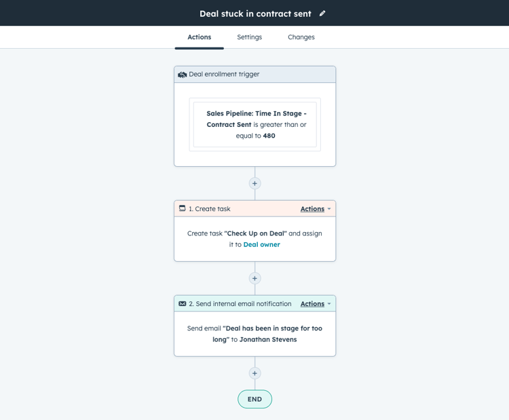The image size is (509, 420).
Task: Click the plus button below Create task
Action: 254,278
